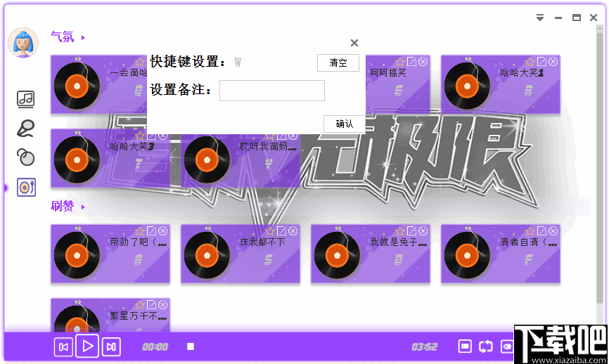Play the 一会滴哈 sound card
The image size is (609, 364).
tap(77, 86)
